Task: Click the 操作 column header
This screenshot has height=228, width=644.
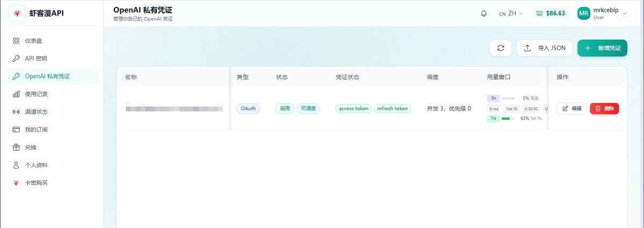Action: click(x=563, y=77)
